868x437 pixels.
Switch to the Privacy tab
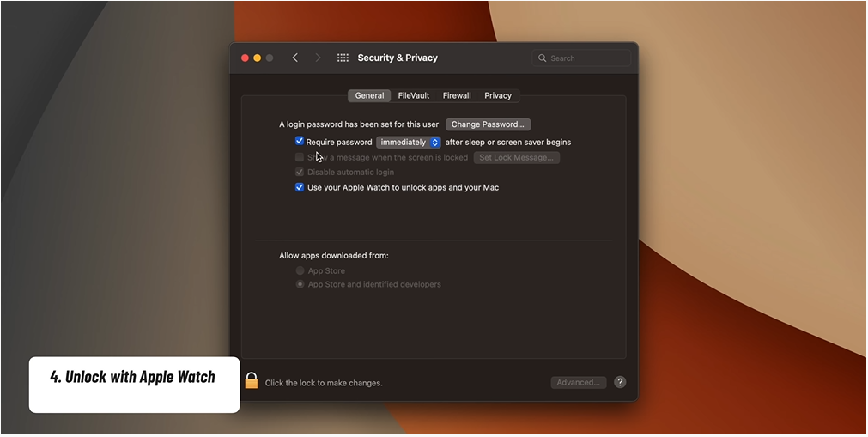[498, 95]
